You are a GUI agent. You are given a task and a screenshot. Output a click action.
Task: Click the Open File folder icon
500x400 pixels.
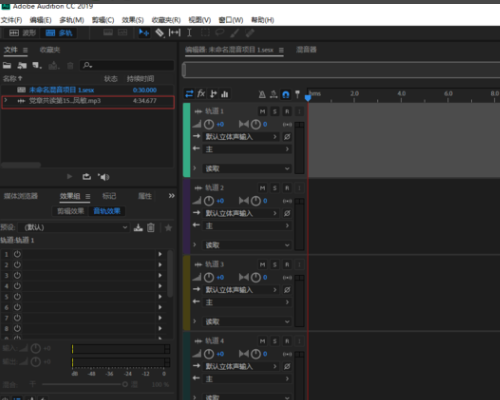(7, 65)
